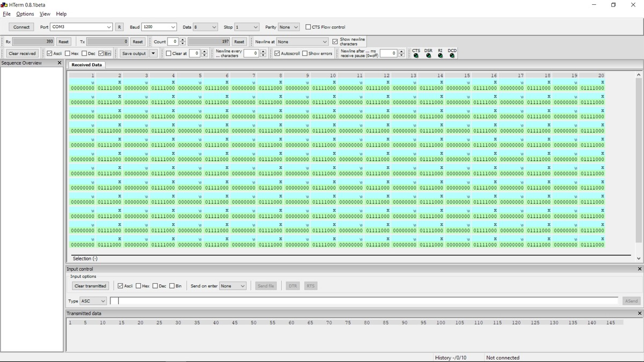
Task: Open the Stop bits dropdown
Action: point(247,27)
